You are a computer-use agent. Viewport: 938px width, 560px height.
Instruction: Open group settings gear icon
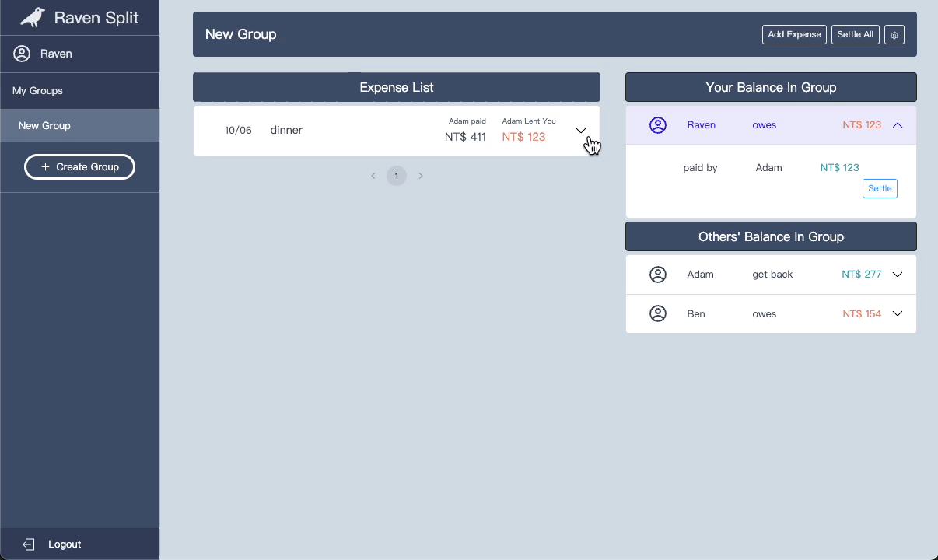pos(894,34)
